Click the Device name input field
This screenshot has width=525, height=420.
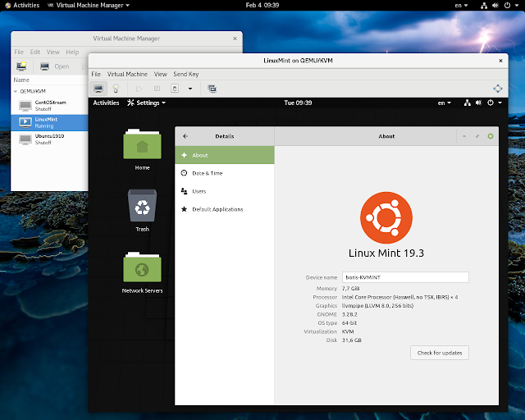(x=405, y=277)
